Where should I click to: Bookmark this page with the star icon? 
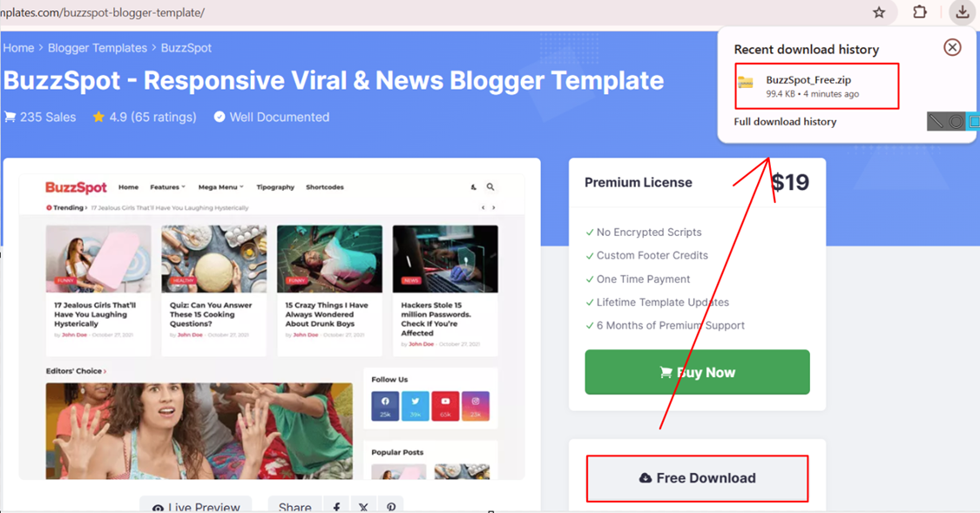pyautogui.click(x=879, y=12)
